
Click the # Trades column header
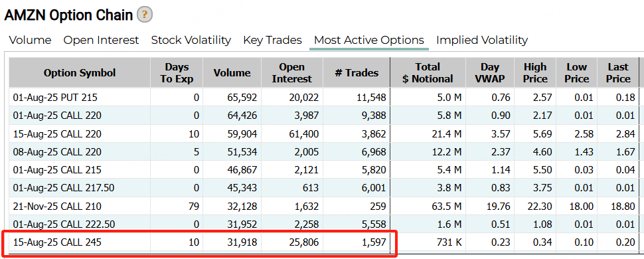[357, 73]
